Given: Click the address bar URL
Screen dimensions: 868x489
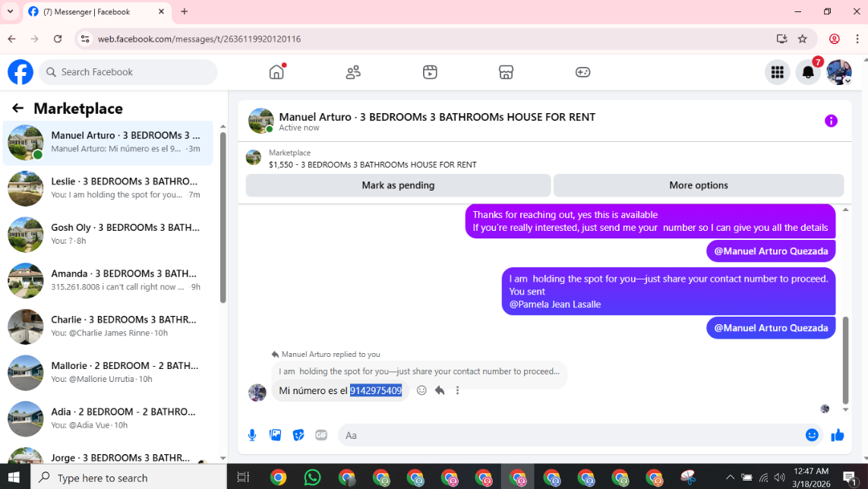Looking at the screenshot, I should (199, 39).
